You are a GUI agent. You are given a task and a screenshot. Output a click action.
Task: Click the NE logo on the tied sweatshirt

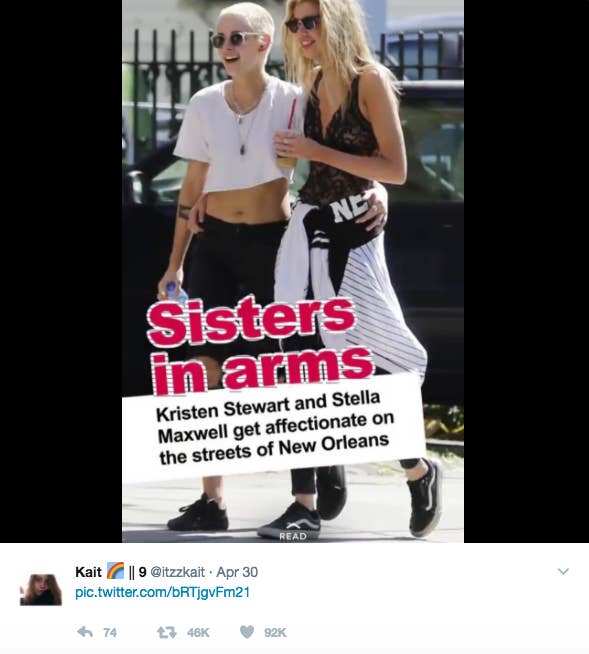click(x=351, y=209)
